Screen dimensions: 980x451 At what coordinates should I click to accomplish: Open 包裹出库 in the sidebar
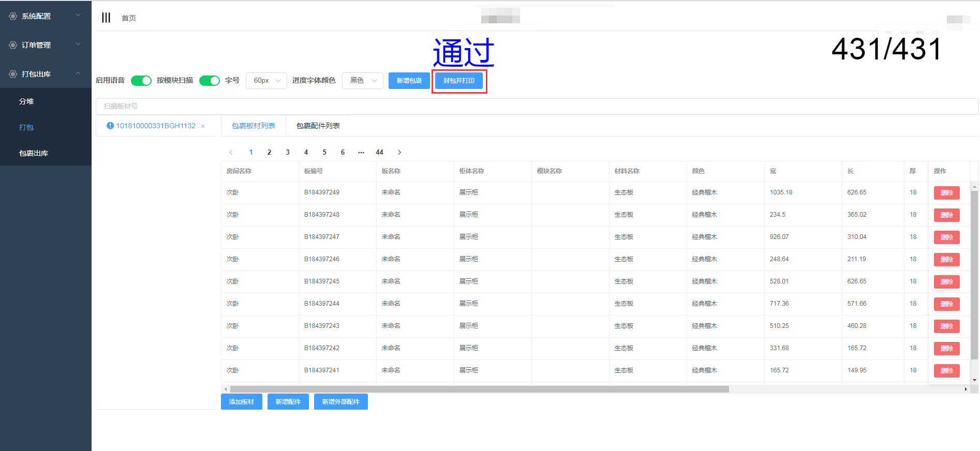34,153
